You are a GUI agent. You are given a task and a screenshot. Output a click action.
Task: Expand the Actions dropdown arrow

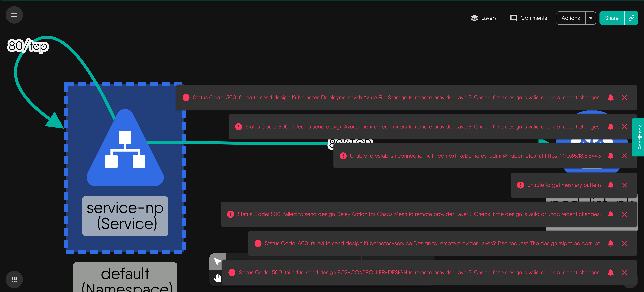pos(591,18)
